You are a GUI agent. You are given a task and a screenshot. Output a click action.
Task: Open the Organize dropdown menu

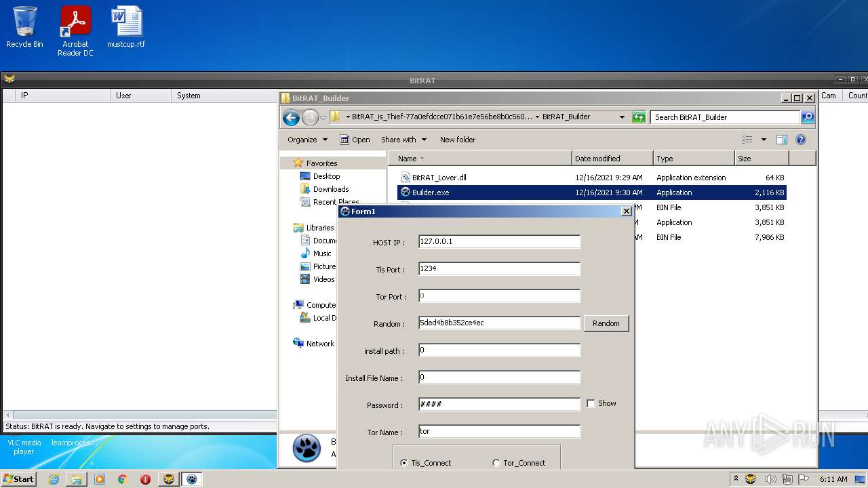click(307, 140)
